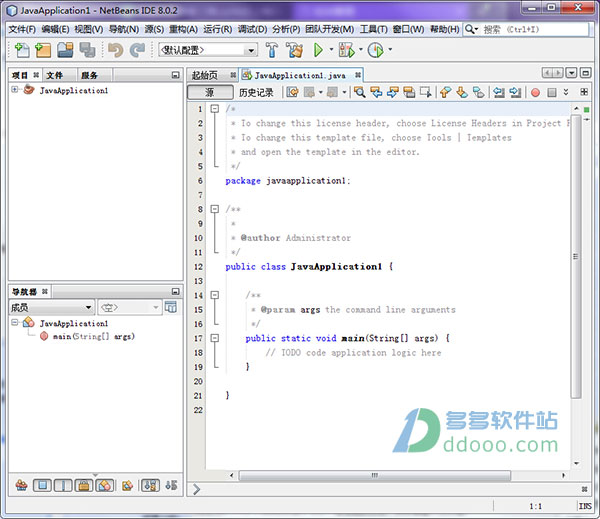Viewport: 600px width, 519px height.
Task: Start macro recording with red circle icon
Action: (535, 93)
